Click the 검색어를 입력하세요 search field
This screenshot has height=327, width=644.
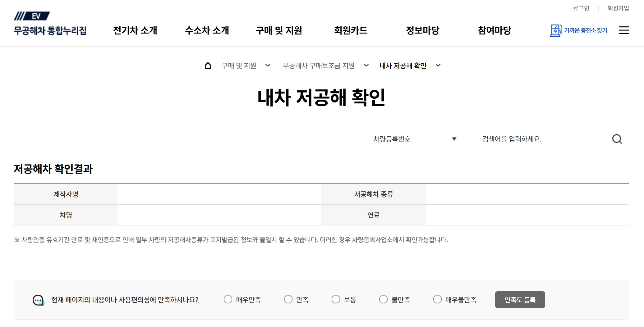click(528, 139)
